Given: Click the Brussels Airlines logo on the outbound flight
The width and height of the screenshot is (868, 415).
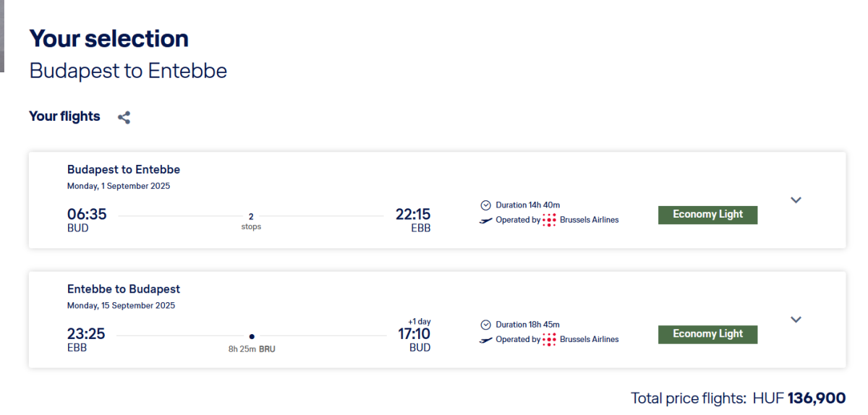Looking at the screenshot, I should [550, 220].
